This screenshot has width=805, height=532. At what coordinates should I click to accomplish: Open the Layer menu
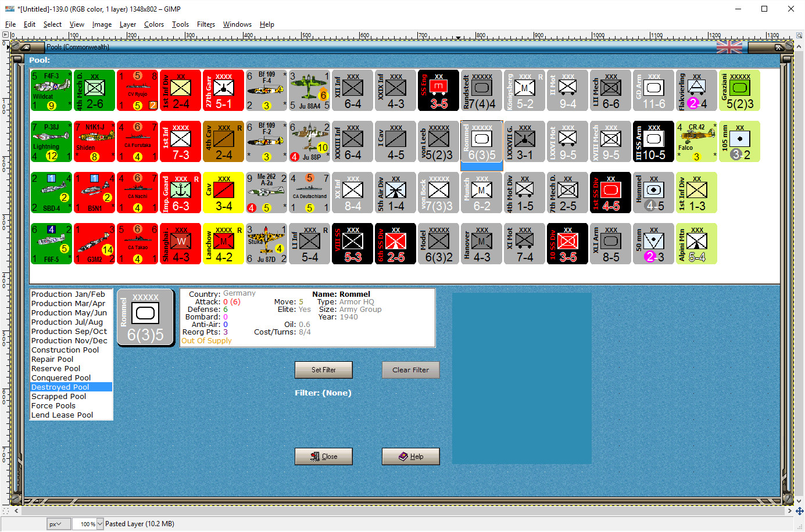(128, 24)
